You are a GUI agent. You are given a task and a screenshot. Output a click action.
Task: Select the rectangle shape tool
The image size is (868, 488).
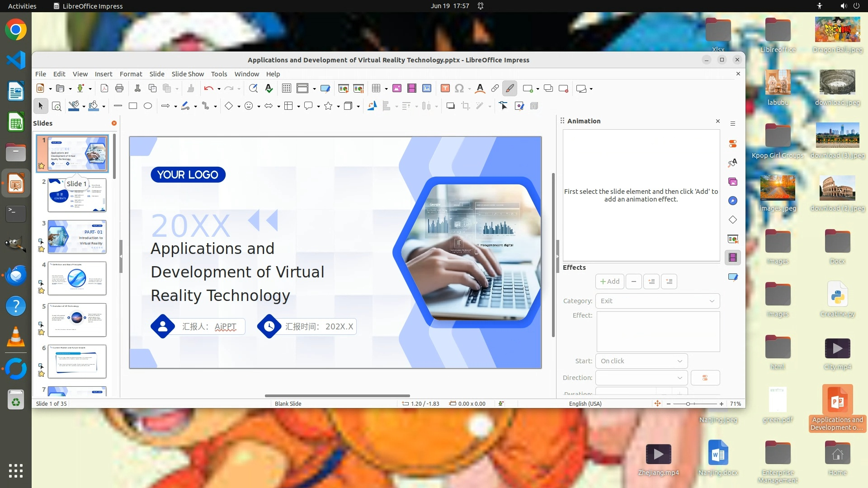click(132, 106)
